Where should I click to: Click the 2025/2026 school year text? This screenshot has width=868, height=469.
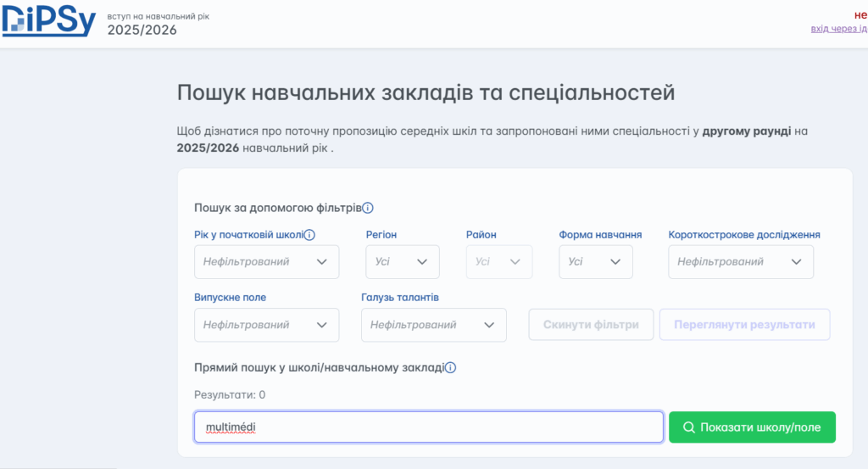142,30
